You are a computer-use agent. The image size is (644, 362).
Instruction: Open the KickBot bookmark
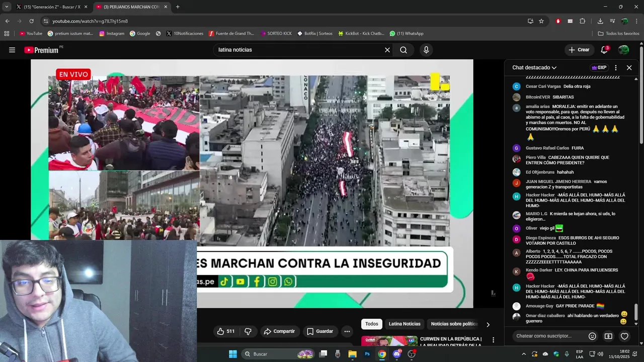point(361,34)
